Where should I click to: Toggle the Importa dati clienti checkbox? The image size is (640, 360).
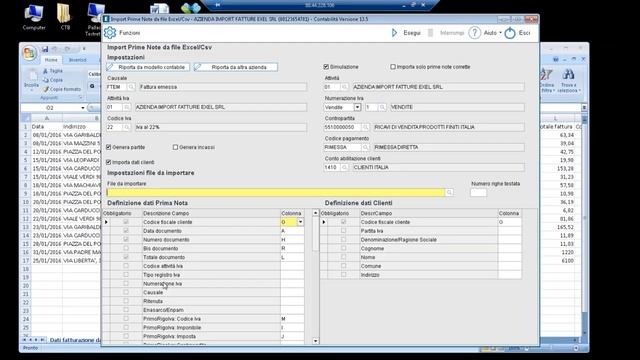point(109,162)
